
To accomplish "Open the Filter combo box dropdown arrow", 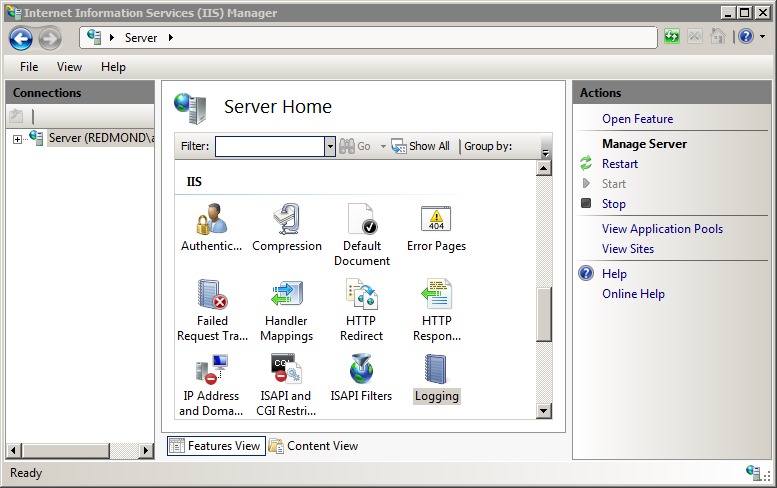I will (x=330, y=146).
